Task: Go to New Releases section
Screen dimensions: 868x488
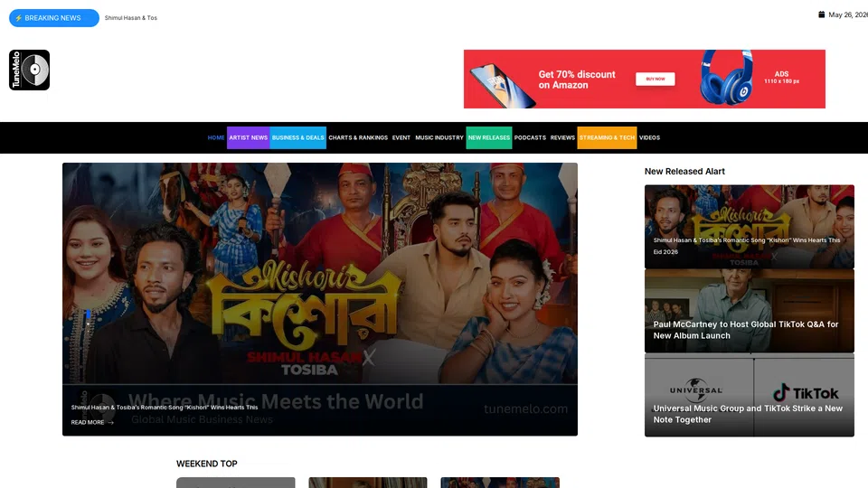Action: click(x=489, y=137)
